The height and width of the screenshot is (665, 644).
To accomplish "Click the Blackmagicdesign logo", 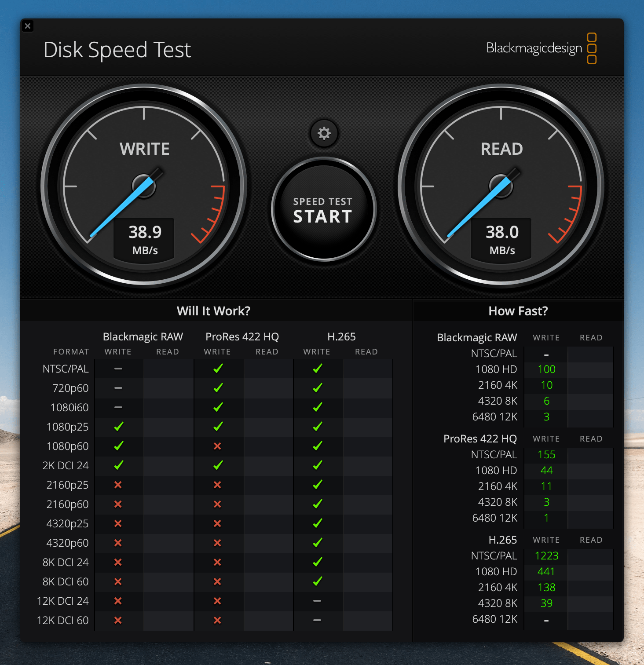I will coord(541,48).
